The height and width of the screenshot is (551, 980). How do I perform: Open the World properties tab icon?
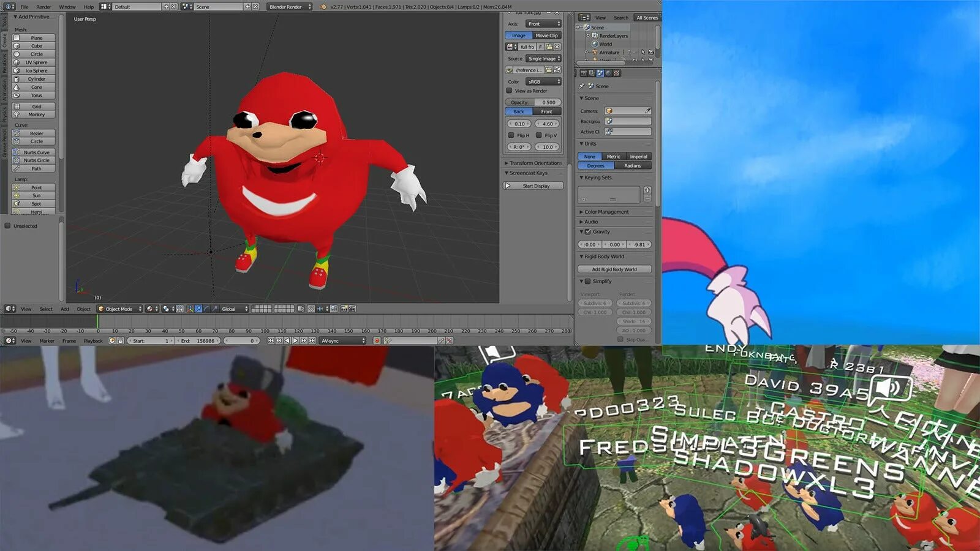pyautogui.click(x=608, y=73)
